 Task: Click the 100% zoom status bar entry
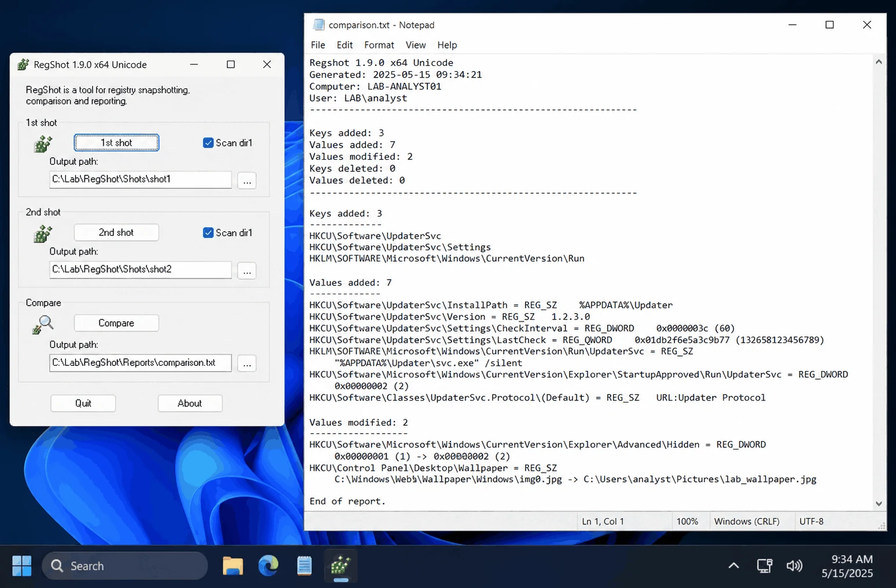(x=688, y=521)
